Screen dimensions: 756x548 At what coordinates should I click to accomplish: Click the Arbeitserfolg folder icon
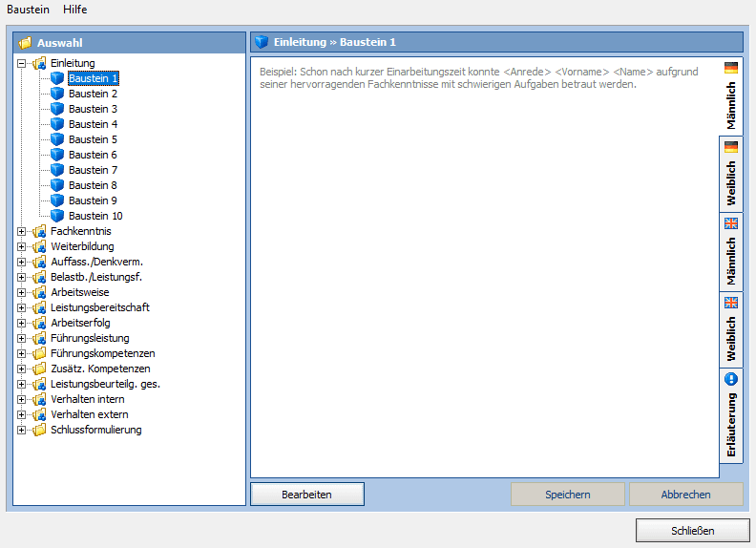(39, 323)
